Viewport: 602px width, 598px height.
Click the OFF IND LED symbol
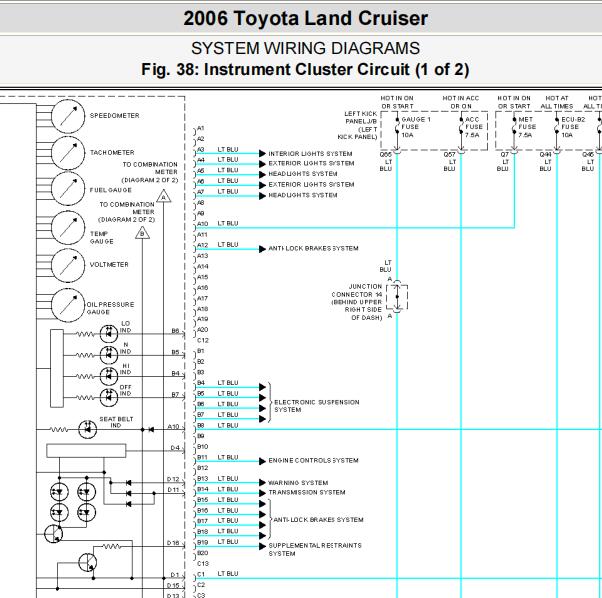[109, 397]
